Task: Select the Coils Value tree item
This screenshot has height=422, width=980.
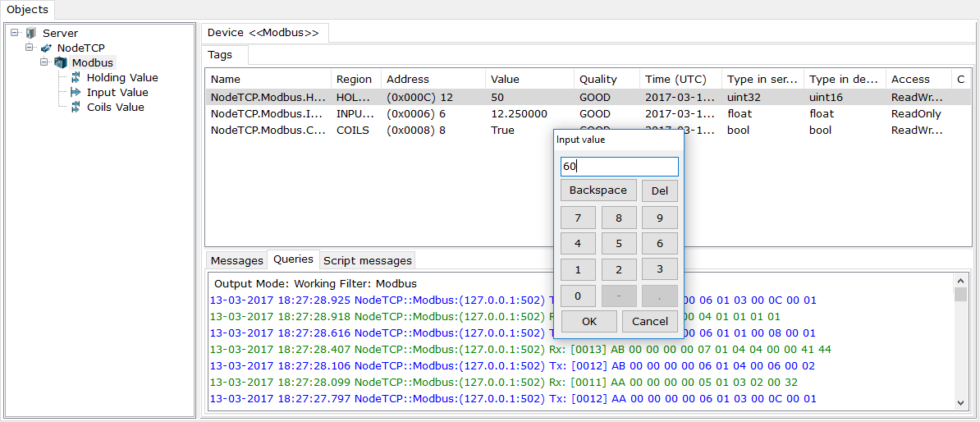Action: pyautogui.click(x=116, y=107)
